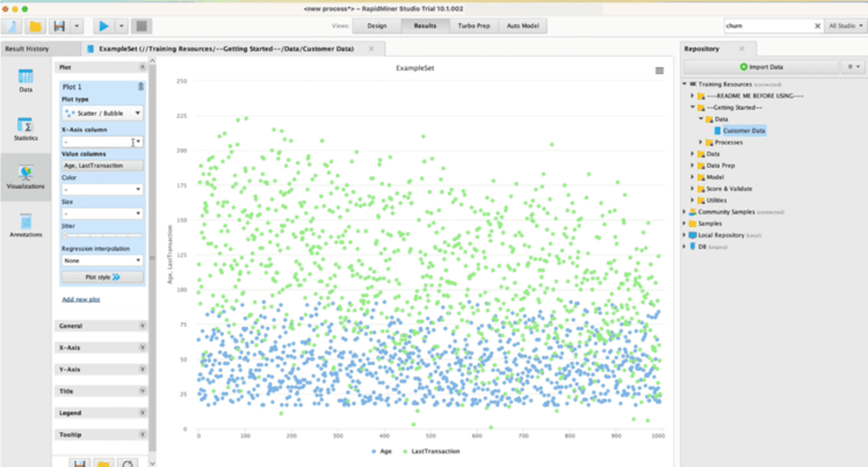Open the Data view in the left sidebar
This screenshot has width=868, height=467.
(x=25, y=80)
